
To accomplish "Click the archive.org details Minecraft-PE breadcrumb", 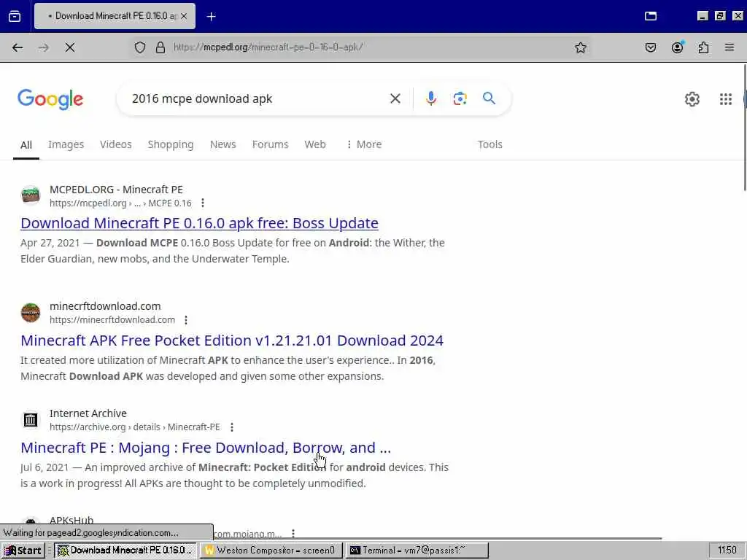I will coord(135,427).
